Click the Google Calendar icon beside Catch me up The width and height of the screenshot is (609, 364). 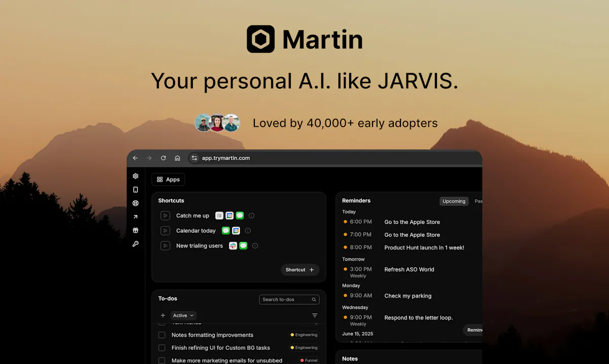coord(229,215)
